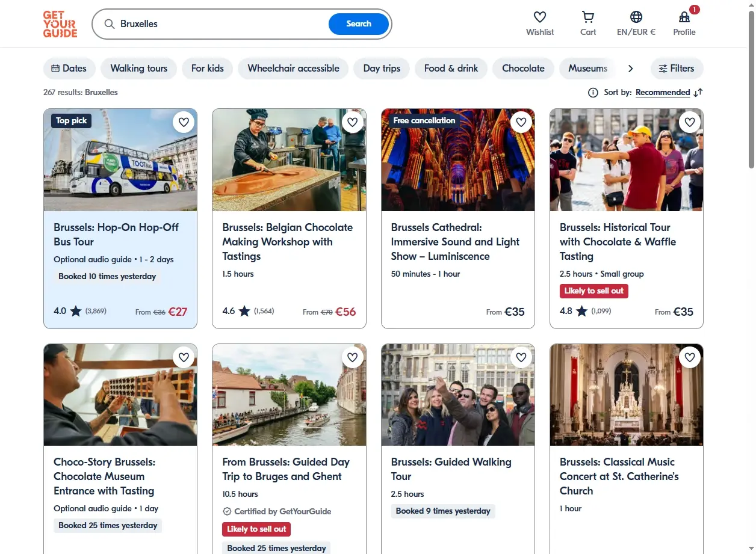The image size is (756, 554).
Task: Click the tour bus thumbnail image
Action: [x=120, y=160]
